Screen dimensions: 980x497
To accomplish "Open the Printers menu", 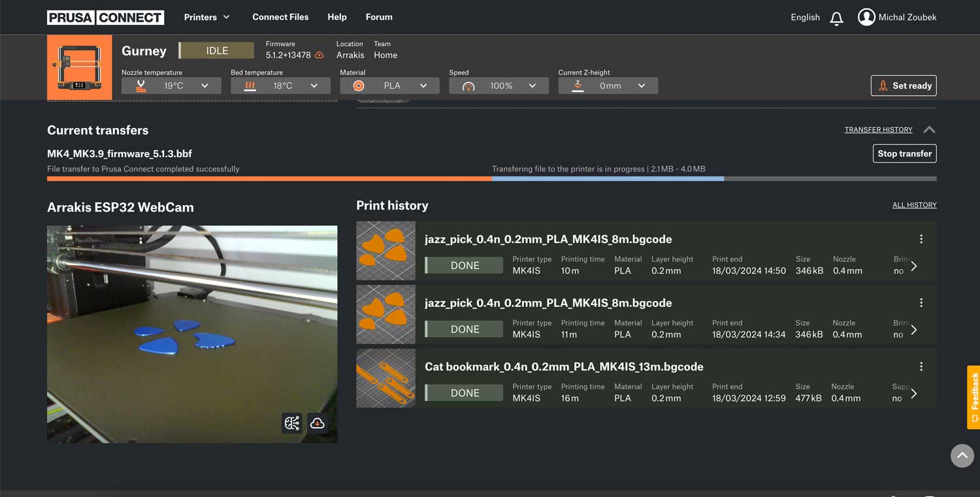I will point(206,17).
